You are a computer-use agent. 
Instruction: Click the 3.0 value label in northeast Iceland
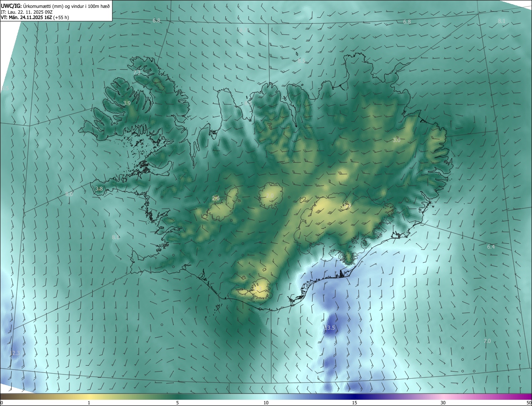(x=397, y=140)
